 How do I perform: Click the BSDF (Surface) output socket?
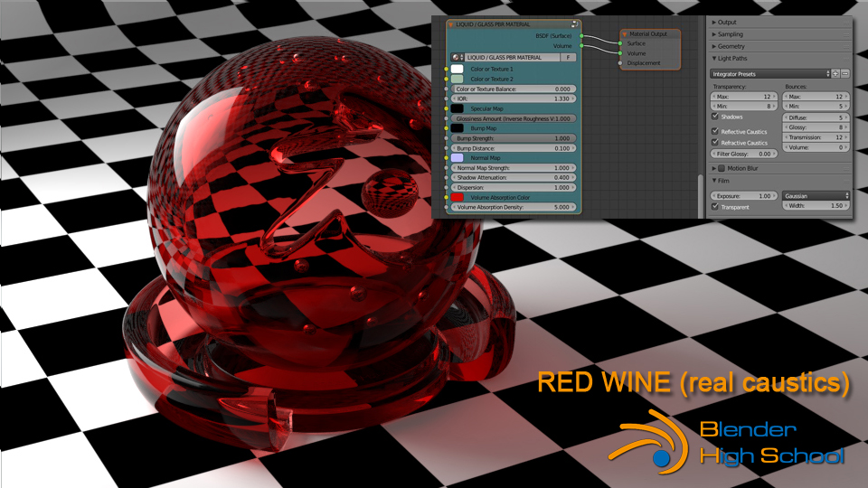pyautogui.click(x=581, y=36)
